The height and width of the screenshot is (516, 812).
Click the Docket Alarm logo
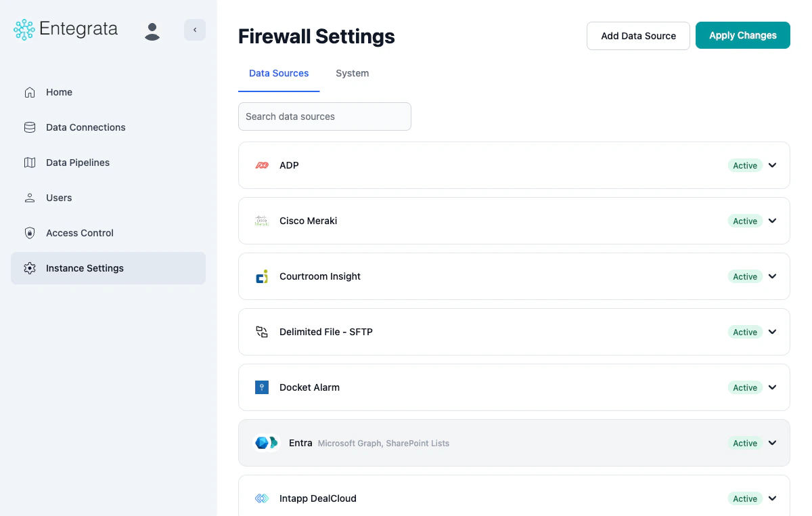pyautogui.click(x=262, y=387)
